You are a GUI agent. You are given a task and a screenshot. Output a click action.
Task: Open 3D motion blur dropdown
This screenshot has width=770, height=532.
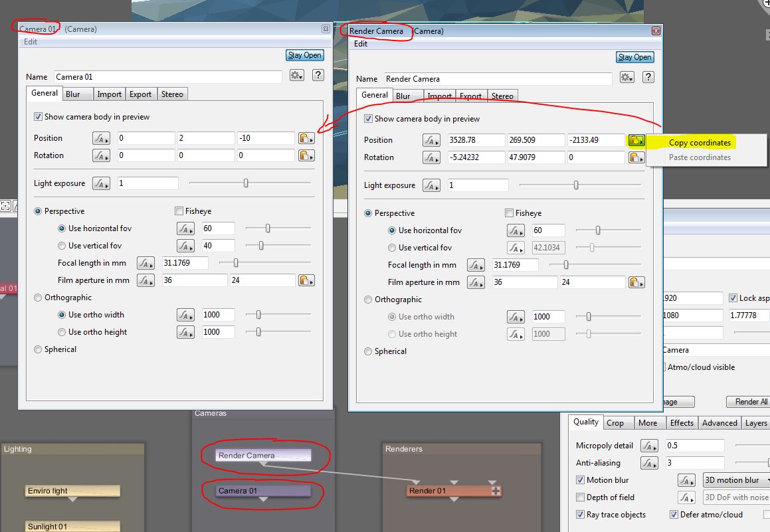pyautogui.click(x=736, y=480)
